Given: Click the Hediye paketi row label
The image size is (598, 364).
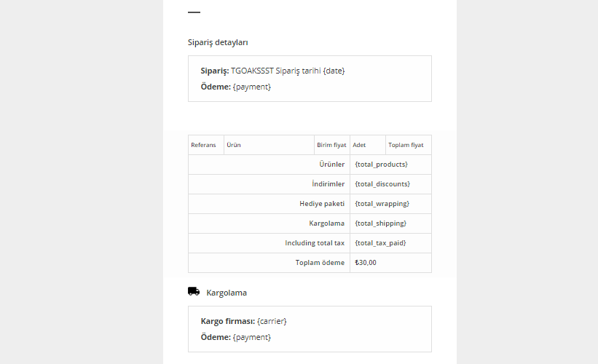Looking at the screenshot, I should tap(322, 204).
